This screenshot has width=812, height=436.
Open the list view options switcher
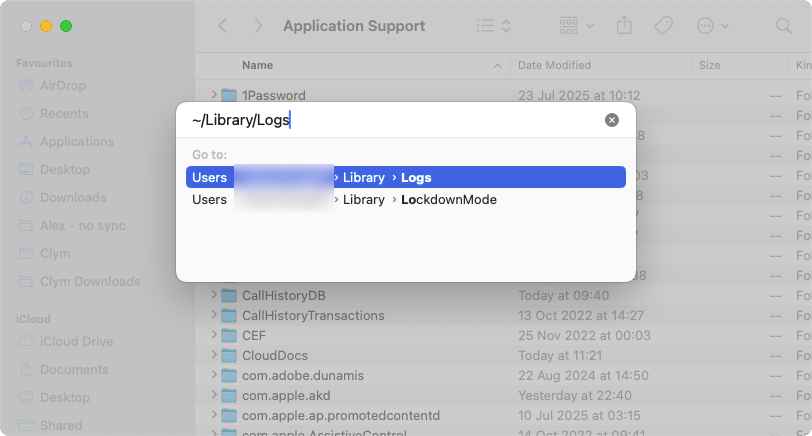(x=494, y=26)
